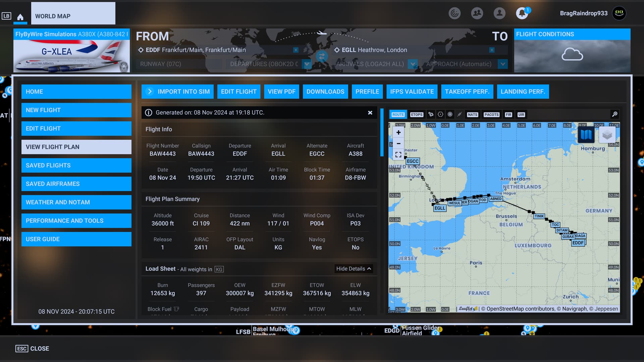Open LANDING PERF.

(x=523, y=92)
